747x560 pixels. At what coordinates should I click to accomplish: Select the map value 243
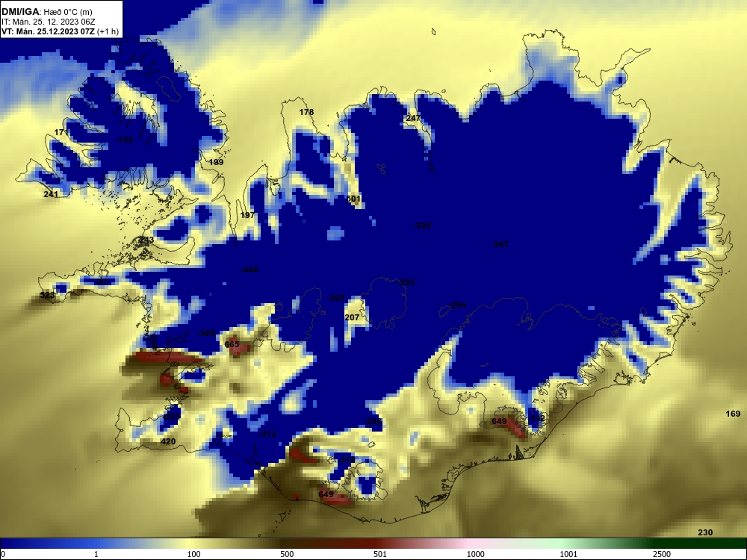pos(146,240)
